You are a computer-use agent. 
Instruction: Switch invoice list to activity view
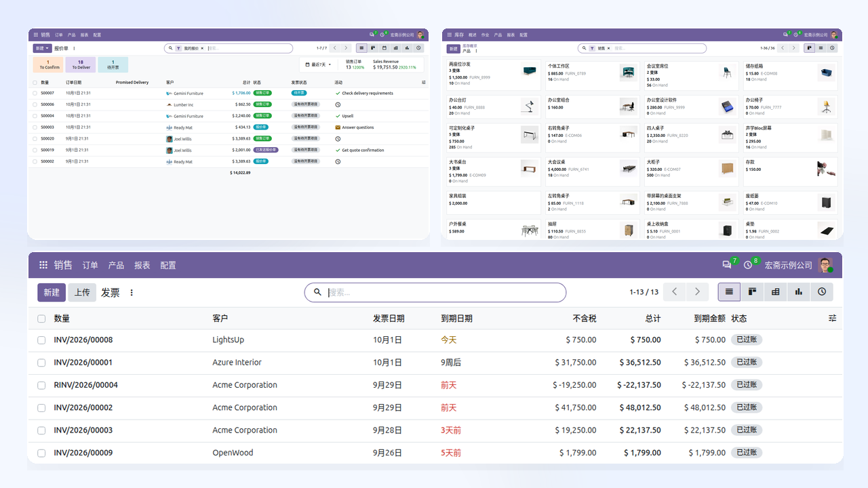[x=822, y=291]
